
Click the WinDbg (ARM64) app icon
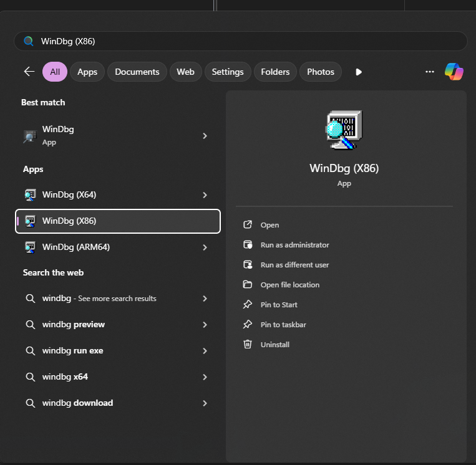[x=30, y=247]
